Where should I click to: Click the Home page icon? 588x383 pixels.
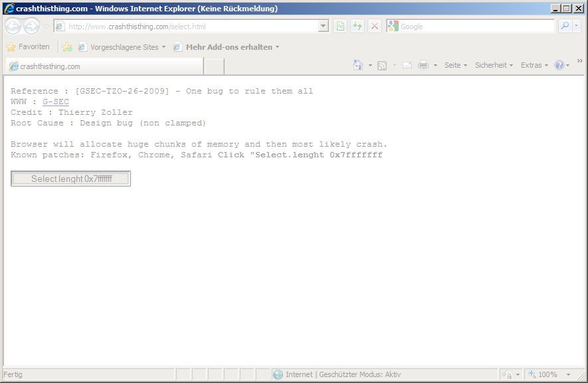point(357,65)
